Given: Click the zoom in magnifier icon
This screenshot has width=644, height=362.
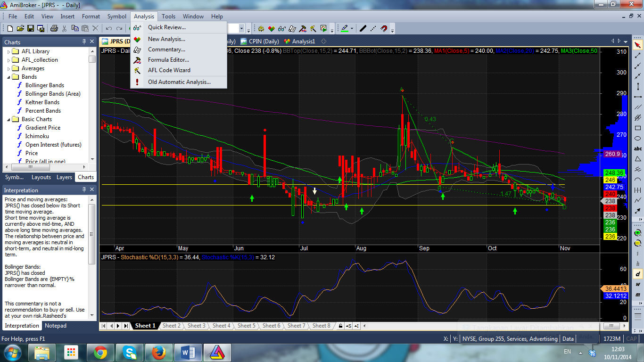Looking at the screenshot, I should [x=638, y=233].
